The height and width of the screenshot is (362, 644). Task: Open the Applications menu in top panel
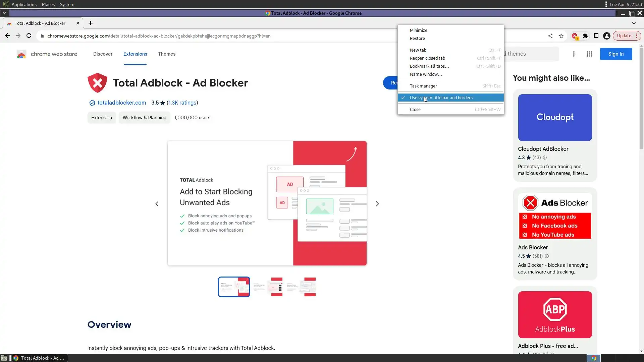(23, 4)
